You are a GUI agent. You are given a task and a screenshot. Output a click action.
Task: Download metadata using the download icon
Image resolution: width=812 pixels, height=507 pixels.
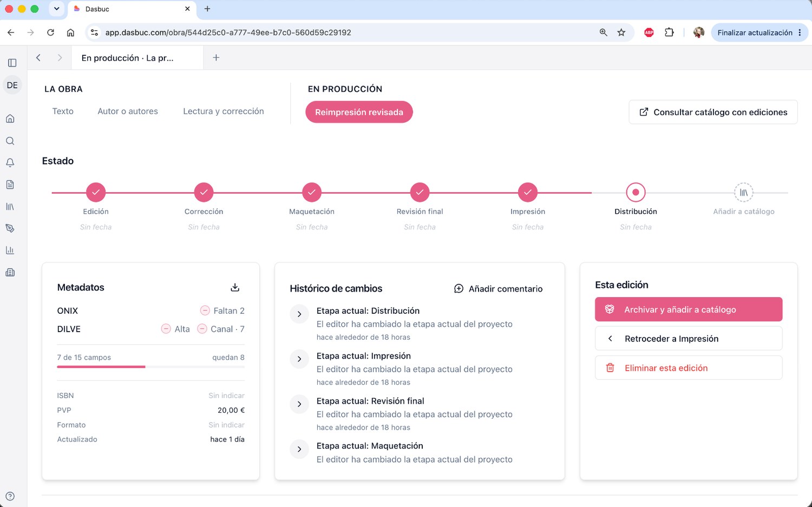[235, 287]
